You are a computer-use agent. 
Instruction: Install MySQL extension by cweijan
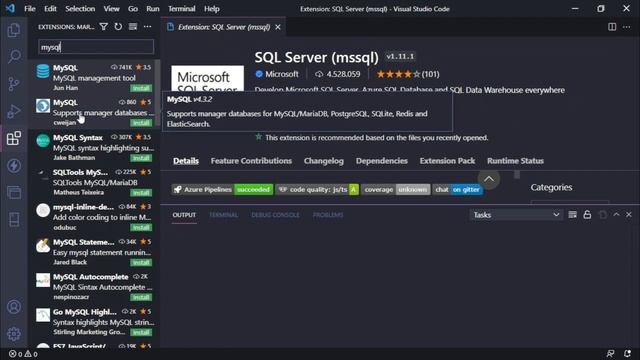pyautogui.click(x=141, y=123)
